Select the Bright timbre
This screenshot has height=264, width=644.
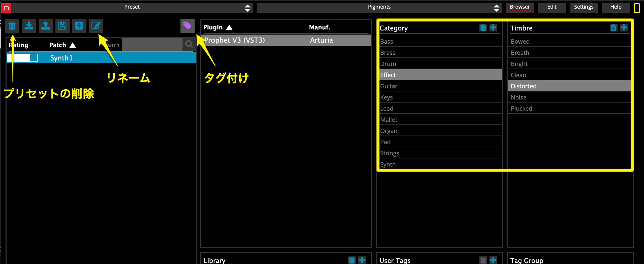click(569, 64)
